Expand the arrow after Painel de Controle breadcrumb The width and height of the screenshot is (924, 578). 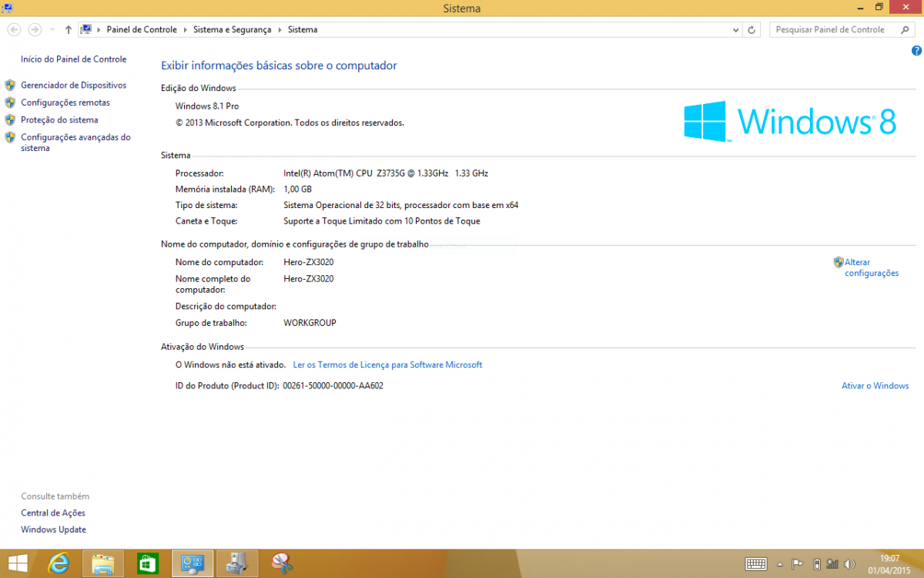point(185,29)
